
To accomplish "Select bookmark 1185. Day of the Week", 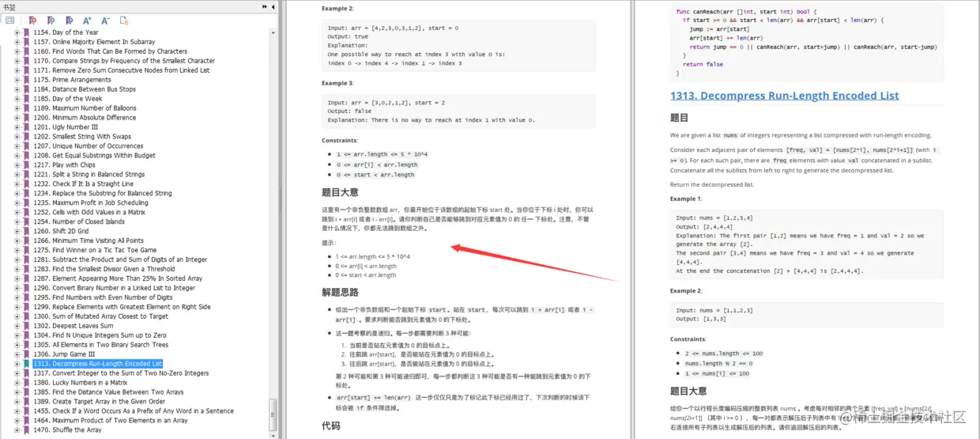I will coord(68,99).
